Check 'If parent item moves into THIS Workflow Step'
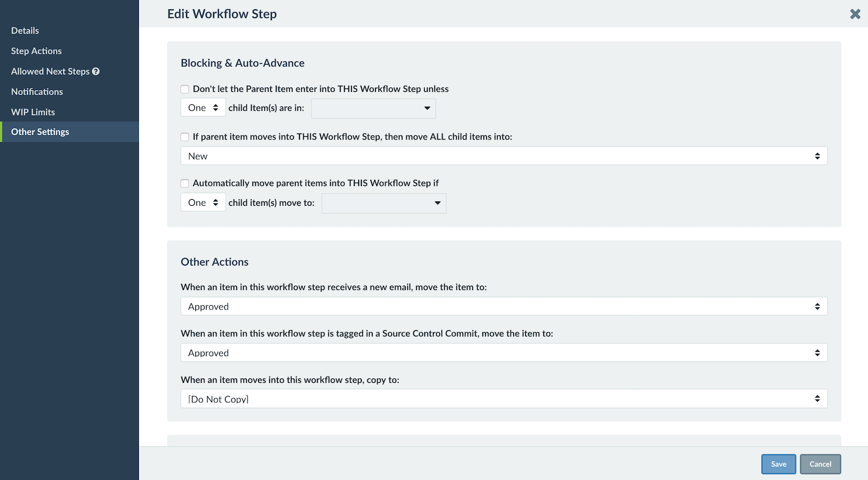Image resolution: width=868 pixels, height=480 pixels. coord(184,137)
